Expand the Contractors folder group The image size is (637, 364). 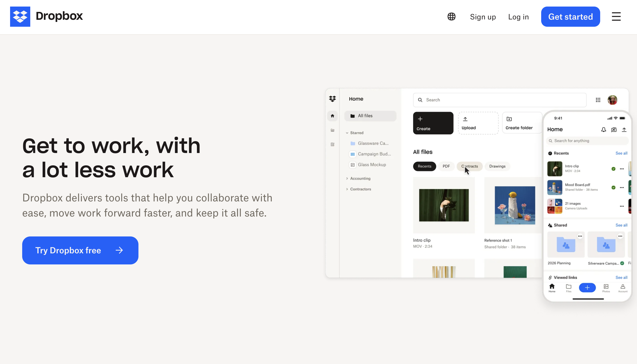tap(348, 189)
